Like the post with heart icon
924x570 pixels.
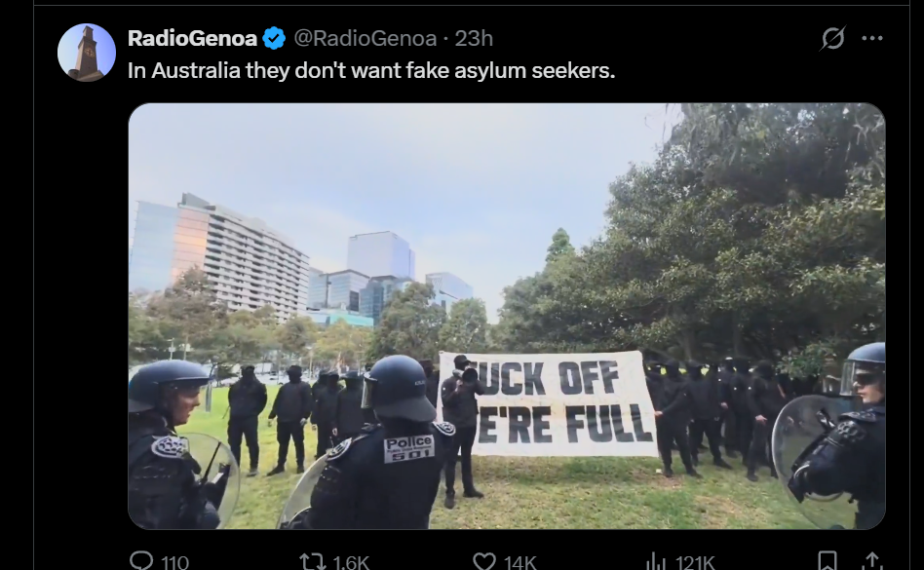(x=484, y=561)
